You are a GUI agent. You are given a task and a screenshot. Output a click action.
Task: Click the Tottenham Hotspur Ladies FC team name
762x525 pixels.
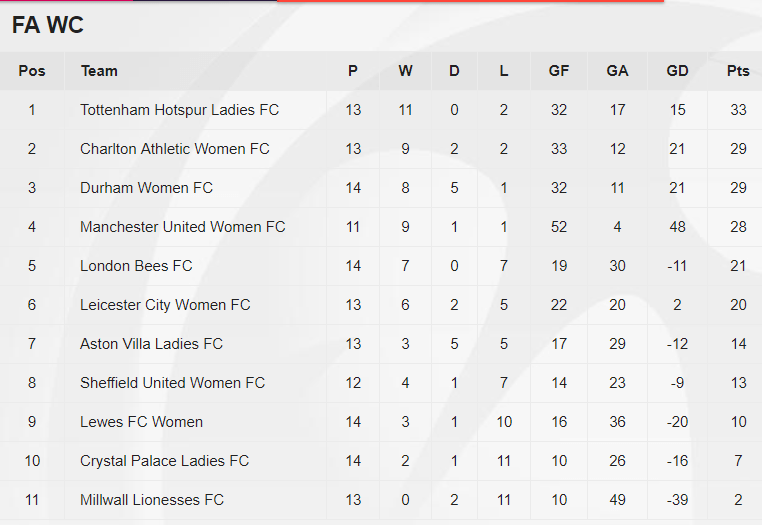[x=179, y=110]
